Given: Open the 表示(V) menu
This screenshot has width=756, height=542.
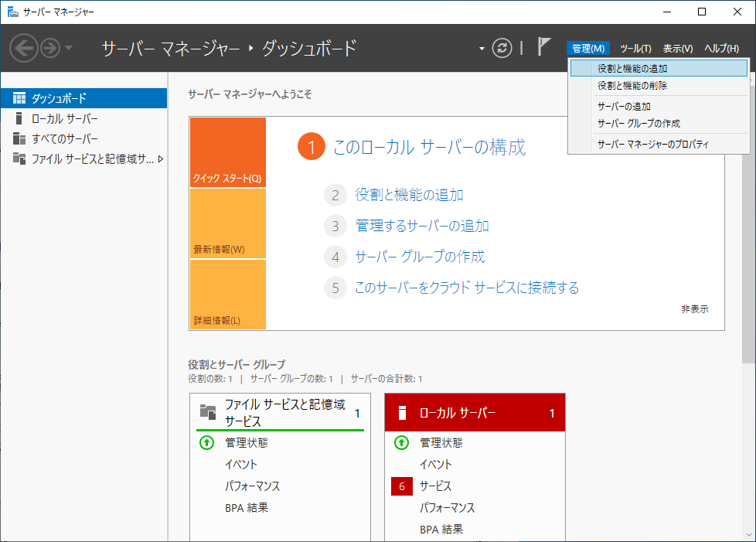Looking at the screenshot, I should 677,48.
